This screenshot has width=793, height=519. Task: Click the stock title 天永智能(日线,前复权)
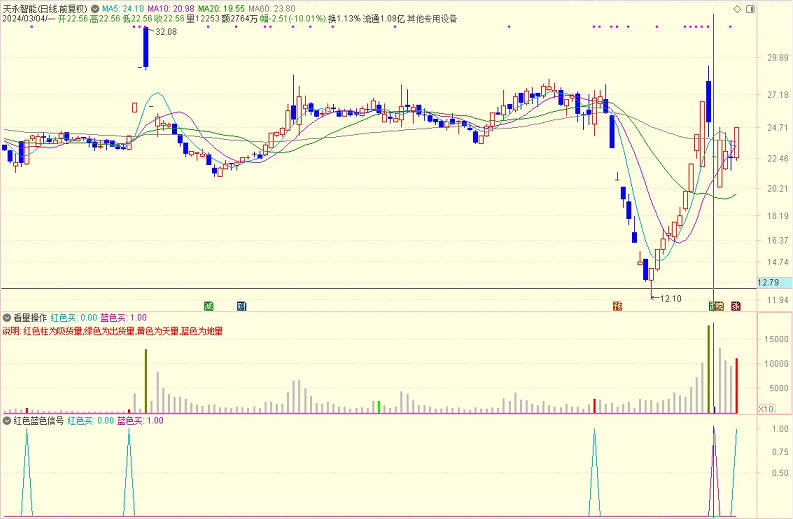pos(46,9)
